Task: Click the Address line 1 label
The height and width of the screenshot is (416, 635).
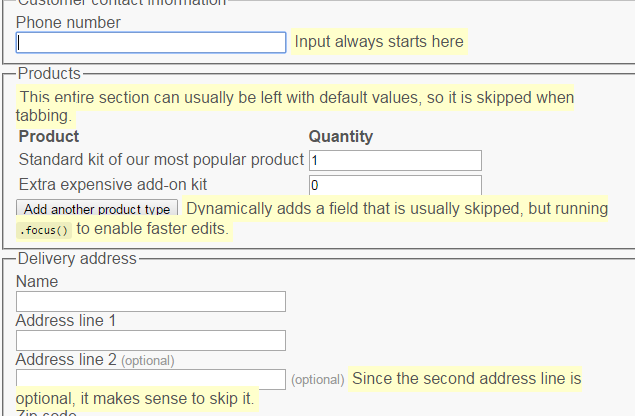Action: pyautogui.click(x=66, y=320)
